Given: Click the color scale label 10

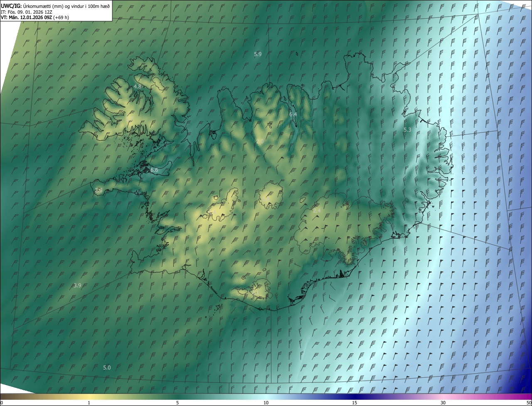Looking at the screenshot, I should [x=266, y=403].
